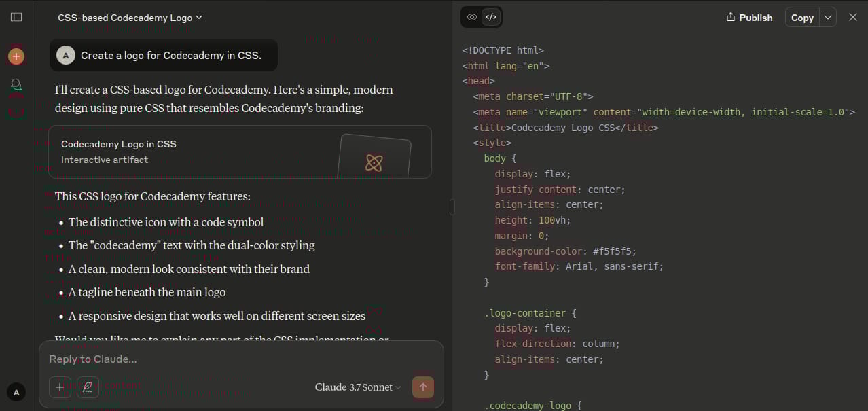Close the artifact panel
Viewport: 868px width, 411px height.
[x=853, y=17]
